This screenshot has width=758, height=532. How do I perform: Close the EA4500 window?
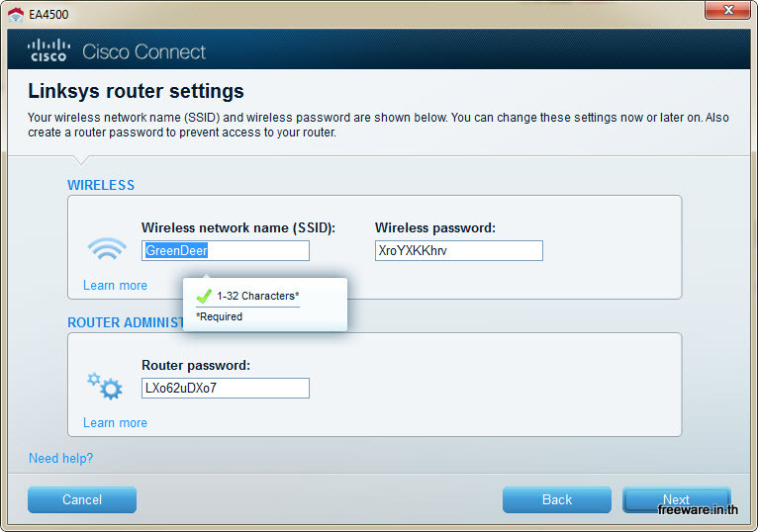point(728,10)
